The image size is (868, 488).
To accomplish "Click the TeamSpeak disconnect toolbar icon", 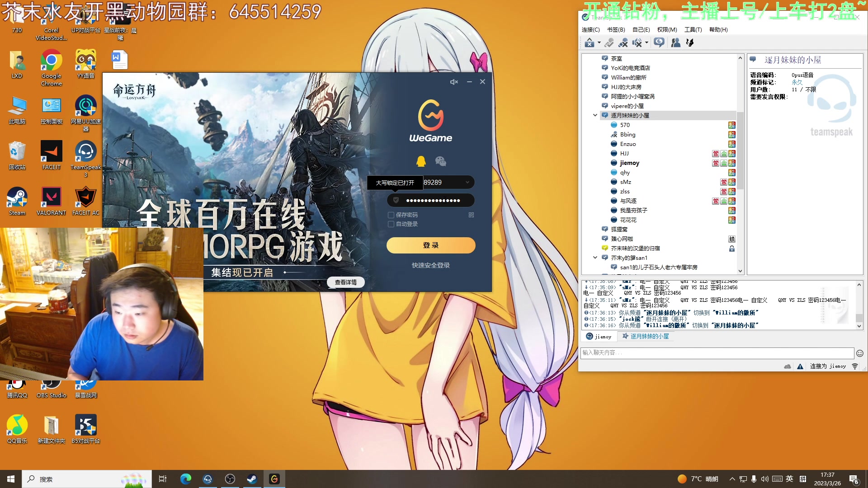I will [x=589, y=42].
